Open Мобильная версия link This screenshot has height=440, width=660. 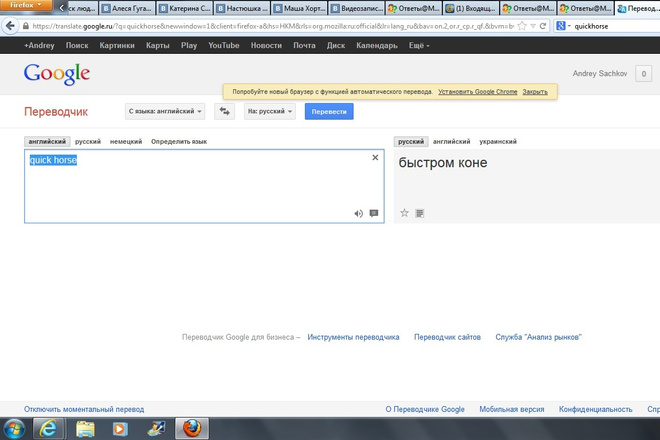point(512,409)
